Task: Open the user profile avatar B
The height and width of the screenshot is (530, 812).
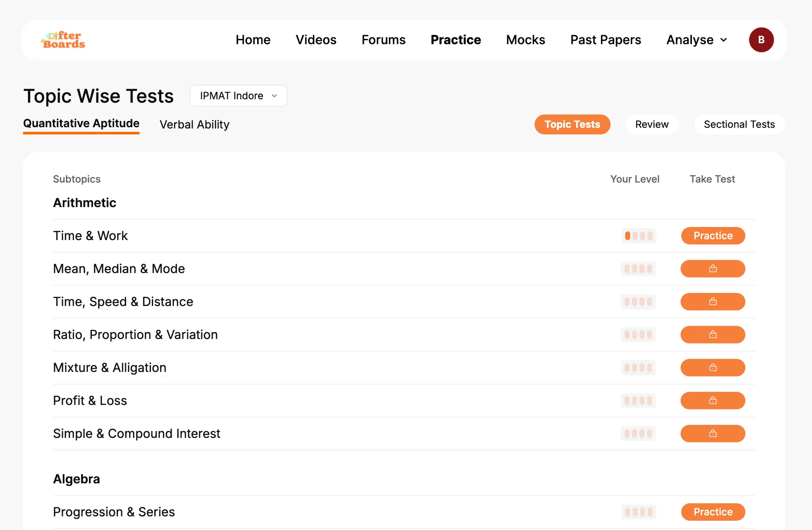Action: pyautogui.click(x=761, y=40)
